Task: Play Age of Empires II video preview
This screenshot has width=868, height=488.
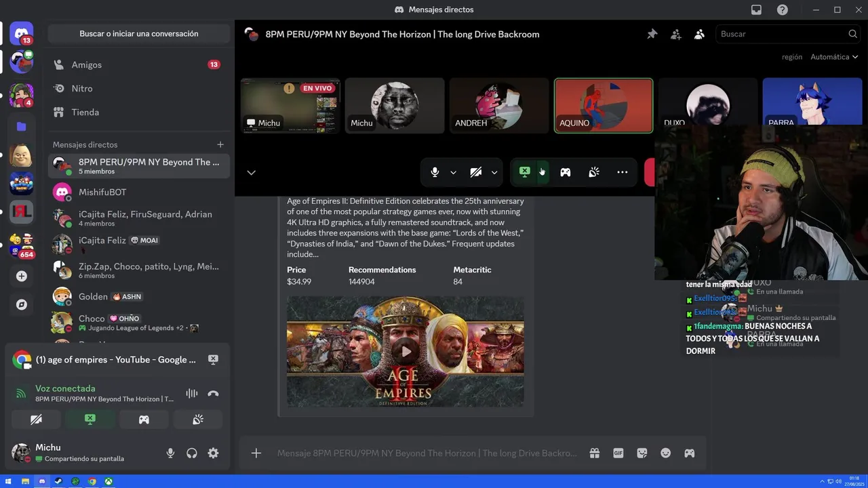Action: point(406,351)
